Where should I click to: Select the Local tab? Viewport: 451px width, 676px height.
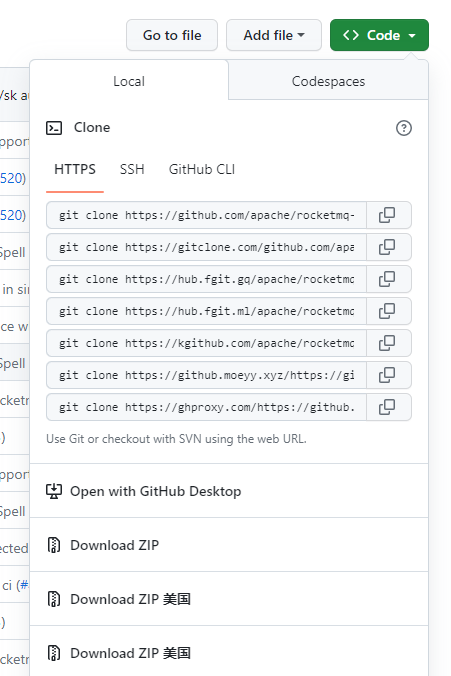[129, 81]
